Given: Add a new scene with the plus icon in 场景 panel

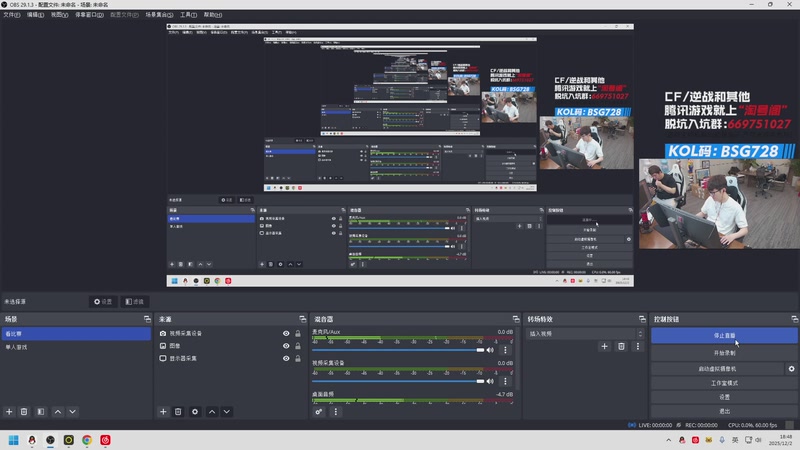Looking at the screenshot, I should tap(9, 412).
